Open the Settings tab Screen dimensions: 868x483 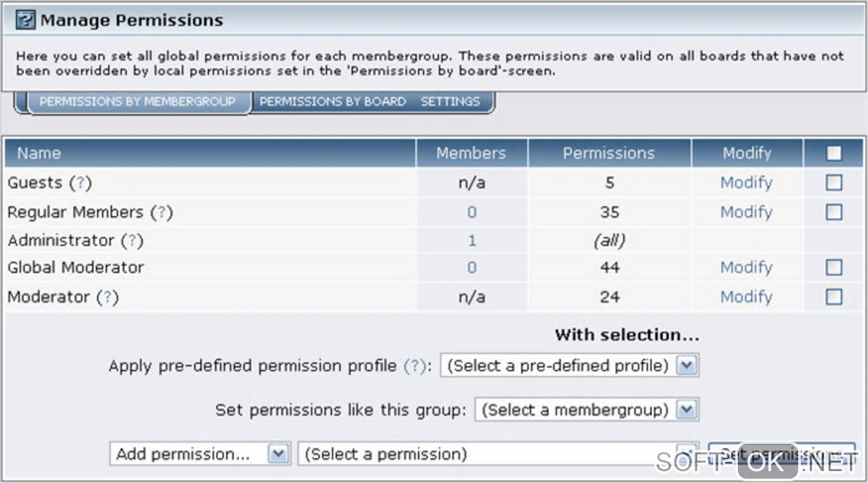pos(450,102)
